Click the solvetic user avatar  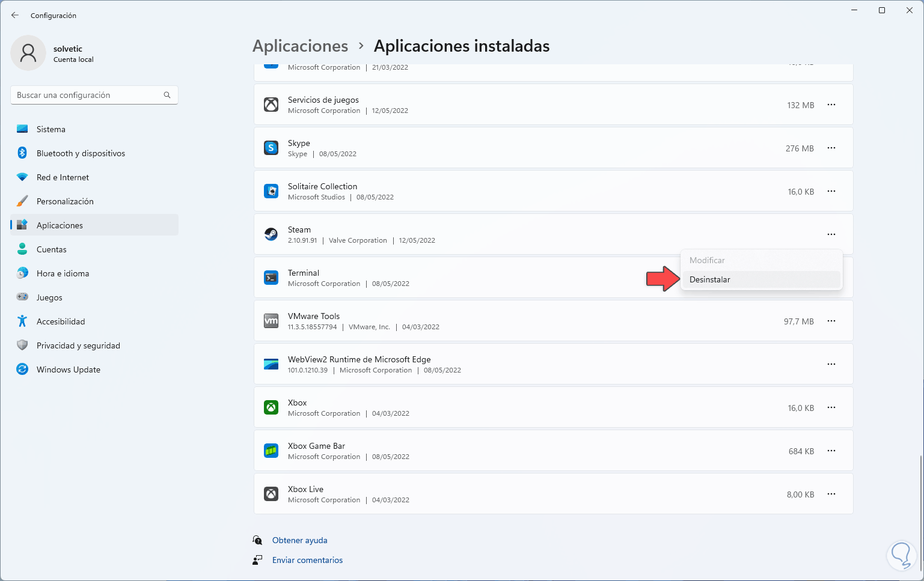[x=28, y=53]
